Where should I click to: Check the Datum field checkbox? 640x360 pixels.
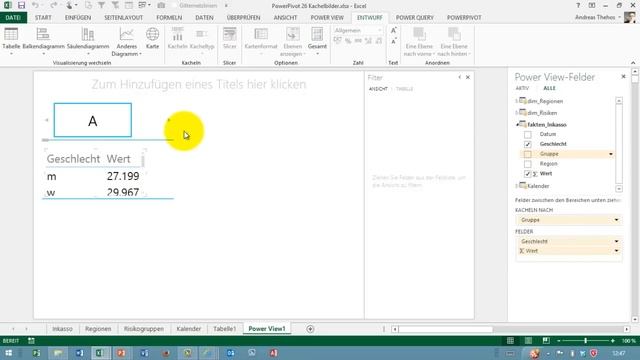tap(528, 134)
